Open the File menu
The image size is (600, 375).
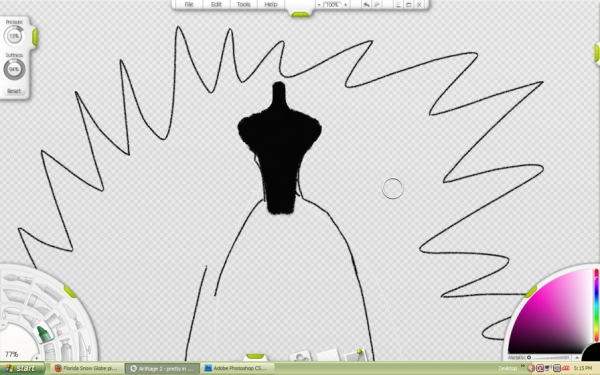point(189,5)
